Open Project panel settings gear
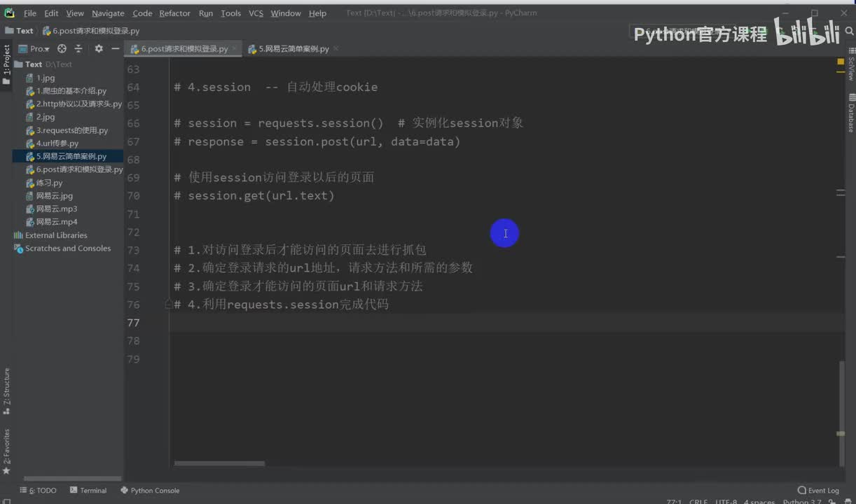This screenshot has height=504, width=856. click(x=99, y=48)
